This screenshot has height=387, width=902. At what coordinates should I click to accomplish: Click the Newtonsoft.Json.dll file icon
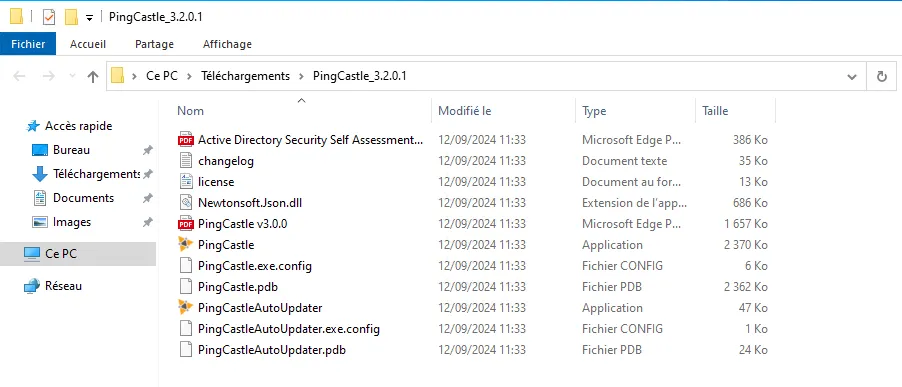click(185, 202)
